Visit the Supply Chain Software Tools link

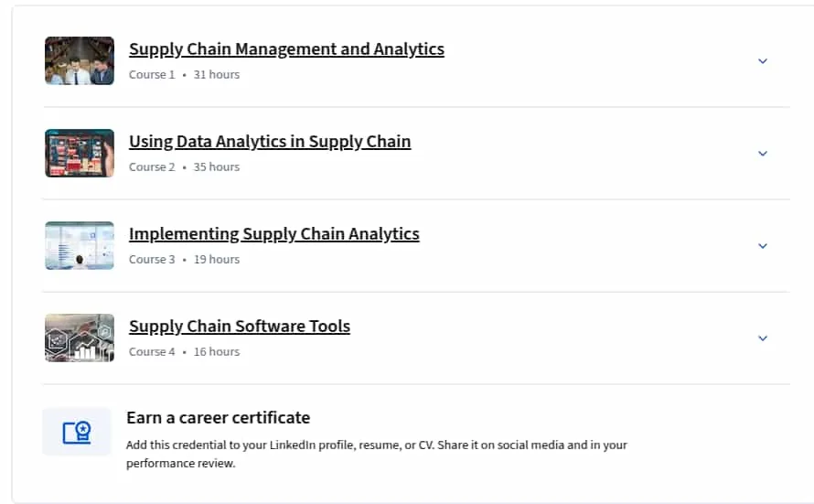click(x=240, y=326)
